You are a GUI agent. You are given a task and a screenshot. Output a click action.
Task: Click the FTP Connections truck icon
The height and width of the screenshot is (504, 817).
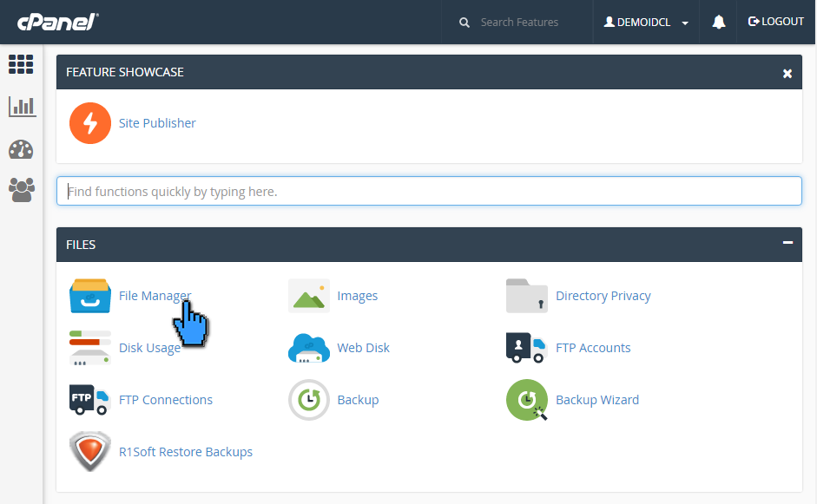click(x=89, y=399)
